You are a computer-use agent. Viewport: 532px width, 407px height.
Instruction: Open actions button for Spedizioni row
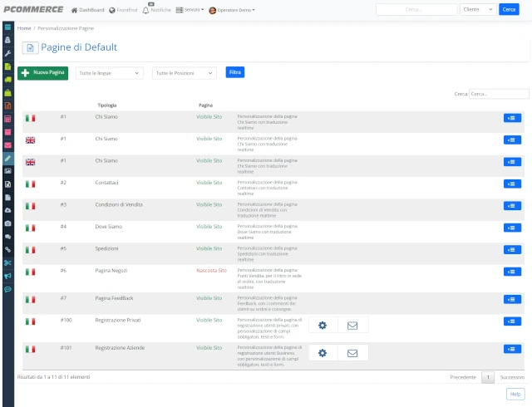[512, 250]
